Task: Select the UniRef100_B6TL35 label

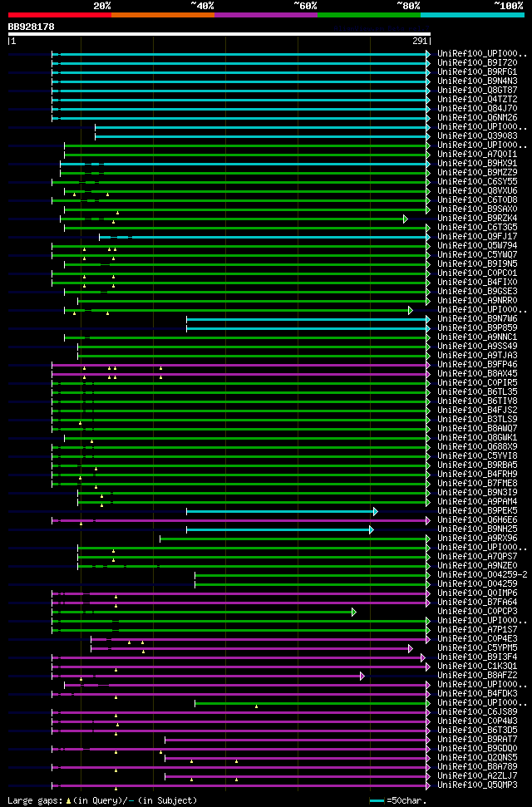Action: click(477, 392)
